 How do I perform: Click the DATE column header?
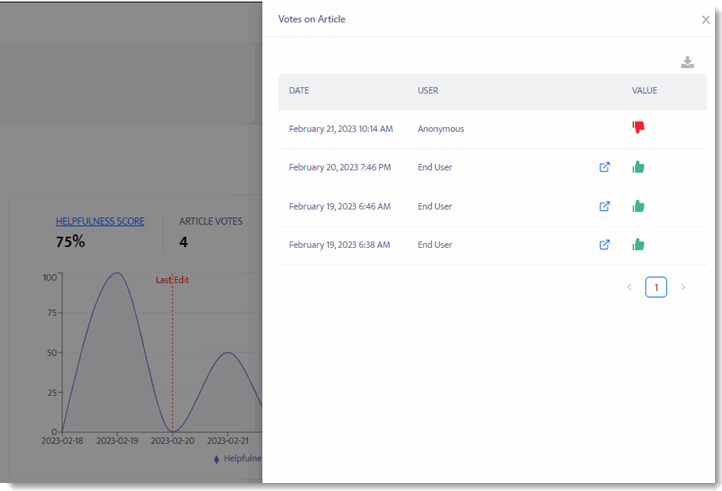299,91
